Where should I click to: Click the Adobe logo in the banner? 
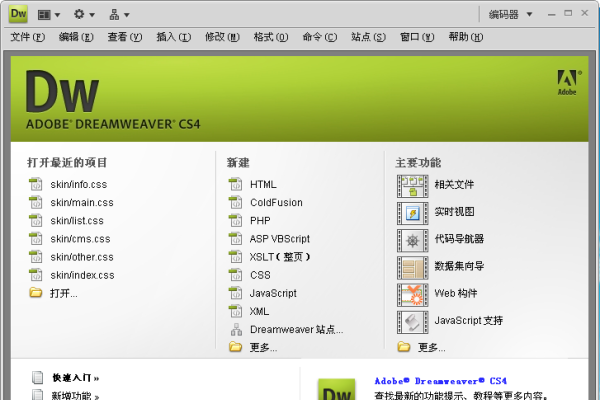tap(569, 82)
